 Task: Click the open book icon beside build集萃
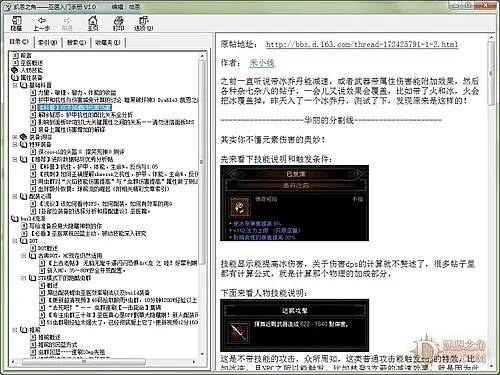15,219
